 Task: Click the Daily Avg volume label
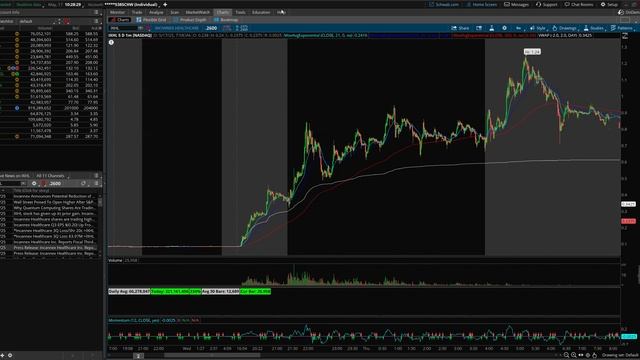pos(129,291)
